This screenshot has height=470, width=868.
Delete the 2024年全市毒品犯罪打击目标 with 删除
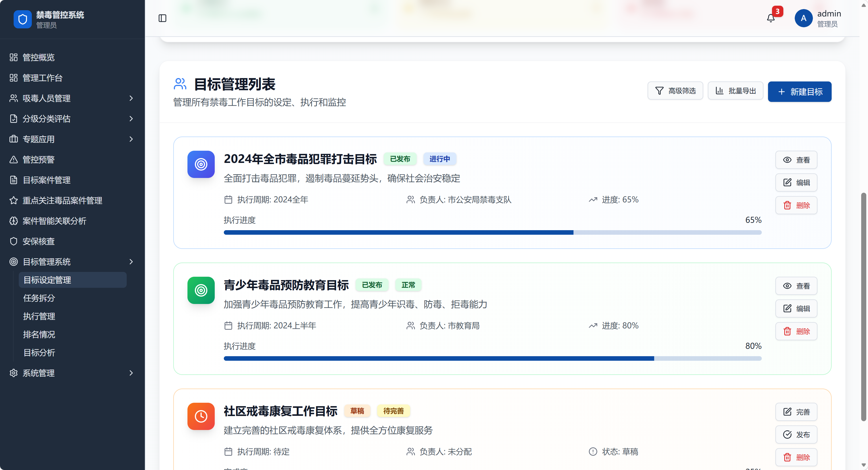click(796, 205)
